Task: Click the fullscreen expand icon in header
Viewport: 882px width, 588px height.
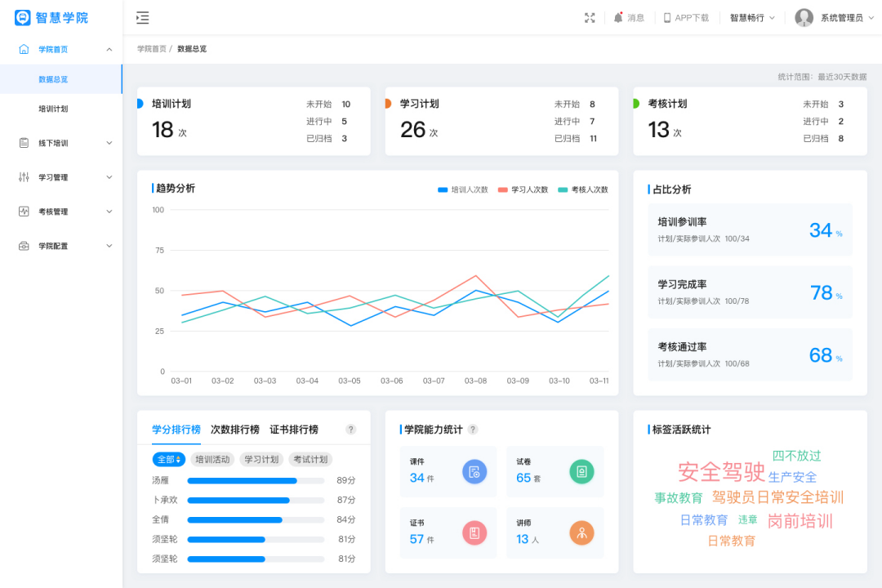Action: click(x=590, y=18)
